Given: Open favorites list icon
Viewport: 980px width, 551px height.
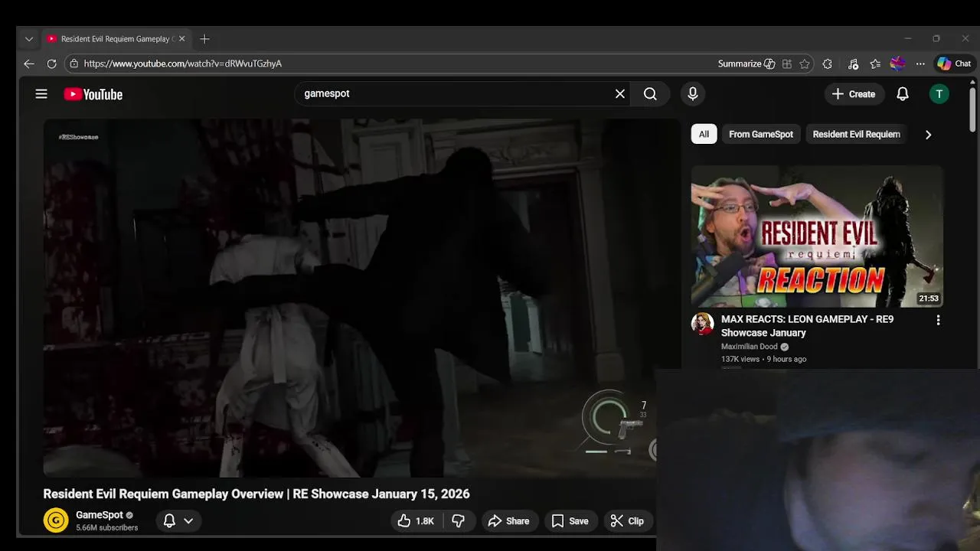Looking at the screenshot, I should point(875,64).
